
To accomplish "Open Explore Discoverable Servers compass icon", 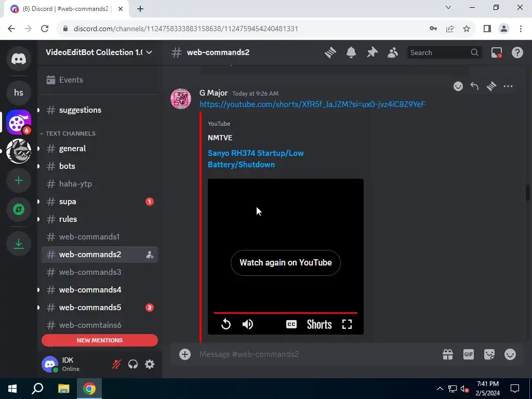I will tap(19, 209).
